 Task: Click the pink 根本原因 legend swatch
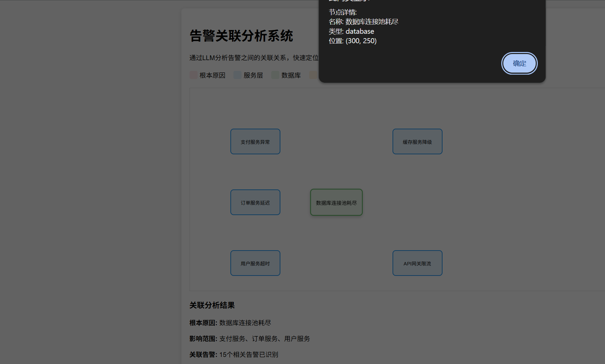pyautogui.click(x=193, y=75)
